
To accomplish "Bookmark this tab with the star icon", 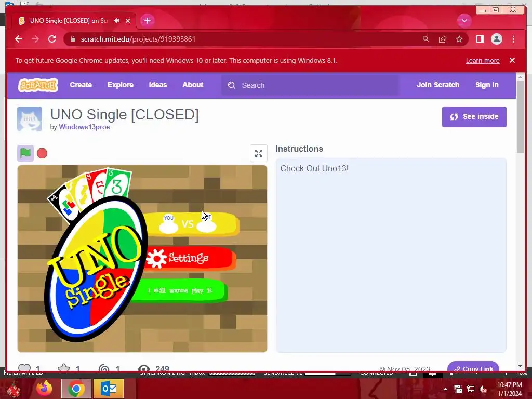I will tap(459, 39).
